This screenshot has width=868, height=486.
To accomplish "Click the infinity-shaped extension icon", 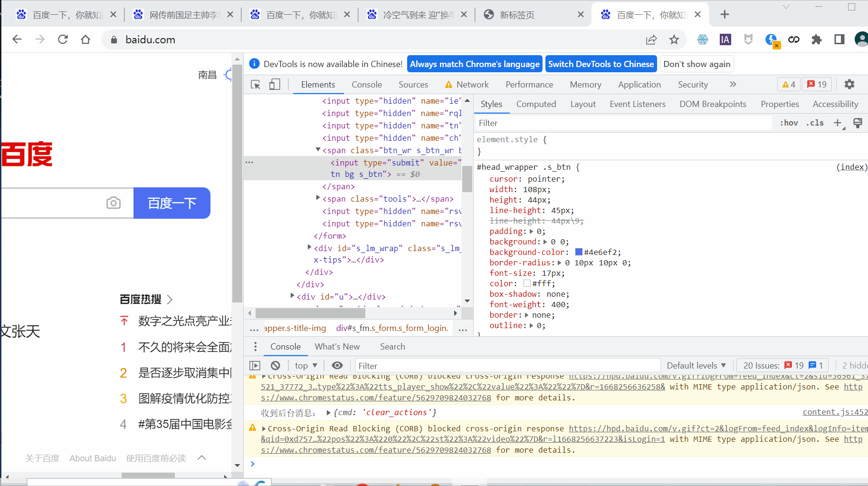I will tap(794, 39).
